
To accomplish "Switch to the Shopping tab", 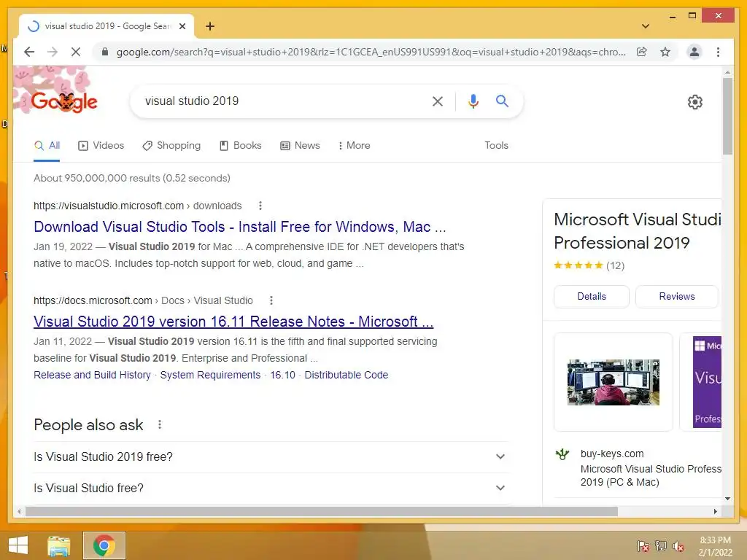I will 171,146.
